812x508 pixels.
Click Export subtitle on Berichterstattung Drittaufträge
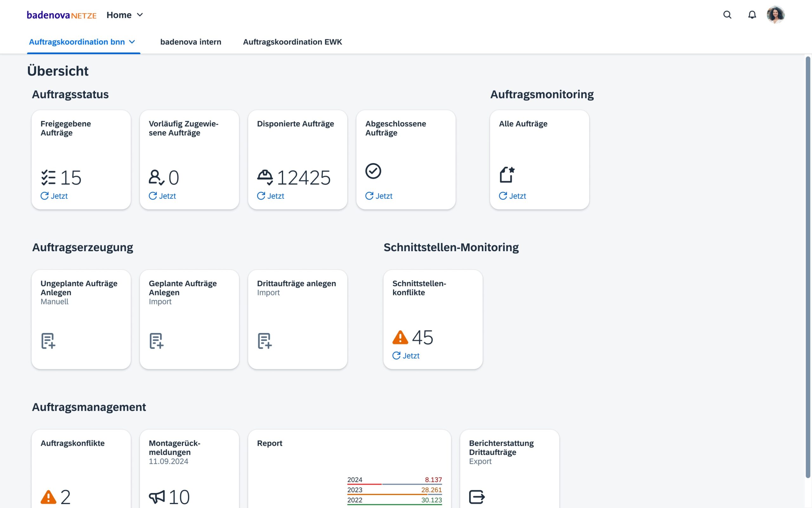[480, 461]
